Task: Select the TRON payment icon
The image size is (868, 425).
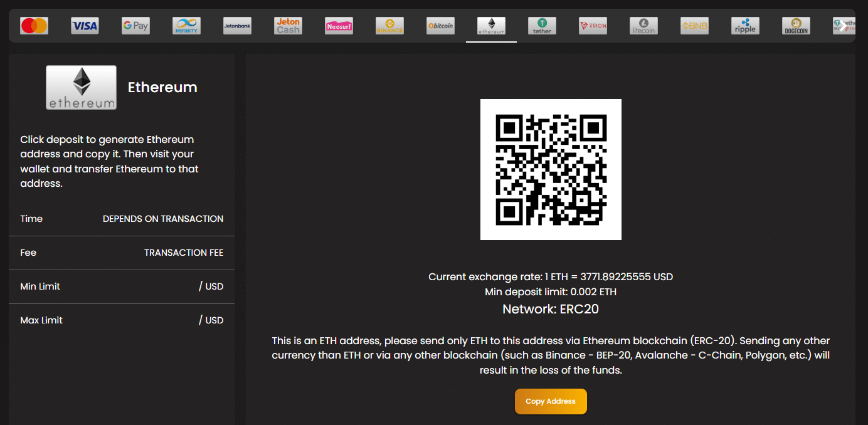Action: click(x=593, y=25)
